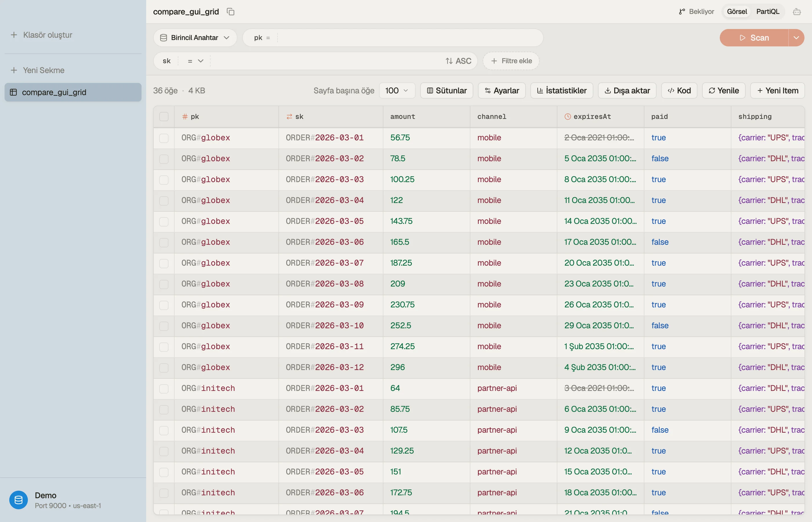Click the amount column header
The width and height of the screenshot is (812, 522).
point(426,117)
